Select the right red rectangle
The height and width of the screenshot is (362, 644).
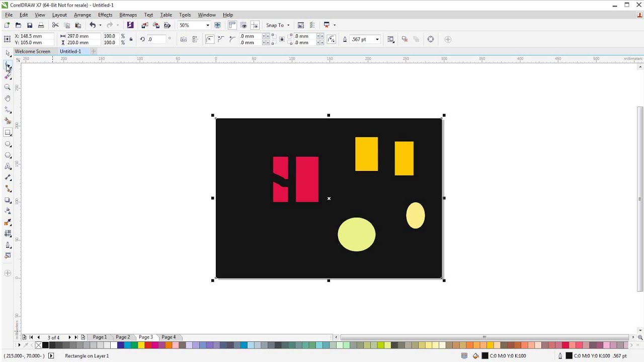click(307, 179)
